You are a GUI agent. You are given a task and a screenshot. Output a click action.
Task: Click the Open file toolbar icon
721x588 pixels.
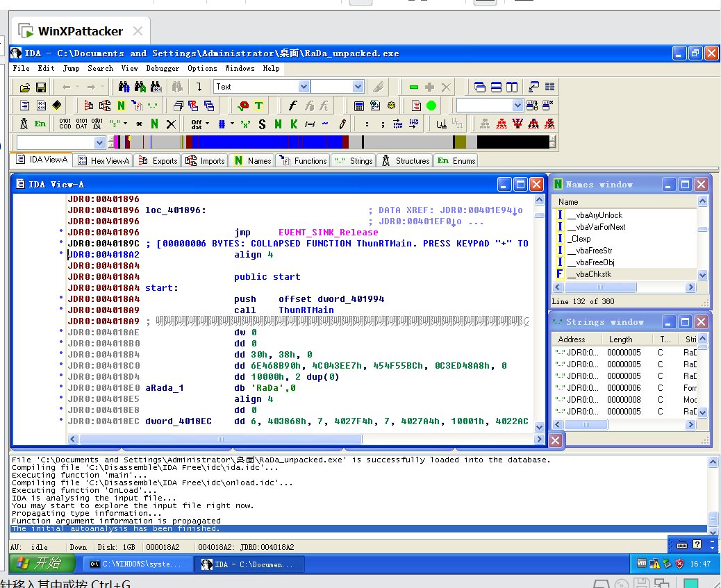click(25, 87)
